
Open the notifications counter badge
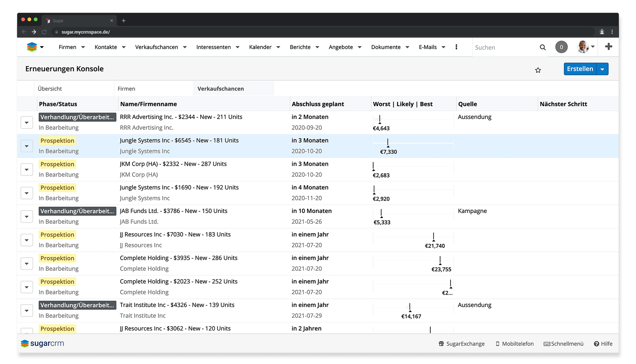pyautogui.click(x=561, y=47)
